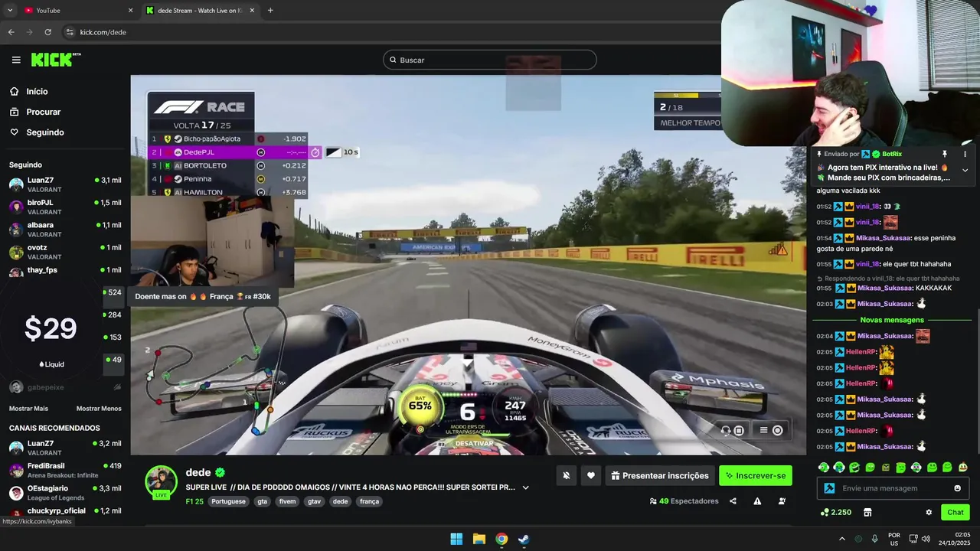The image size is (980, 551).
Task: Click the pin icon on BotRix message
Action: 944,154
